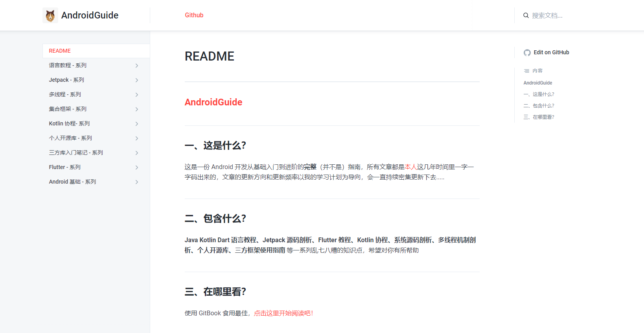Expand the 三方库入门笔记 - 系列 chevron
The width and height of the screenshot is (644, 333).
(x=137, y=153)
